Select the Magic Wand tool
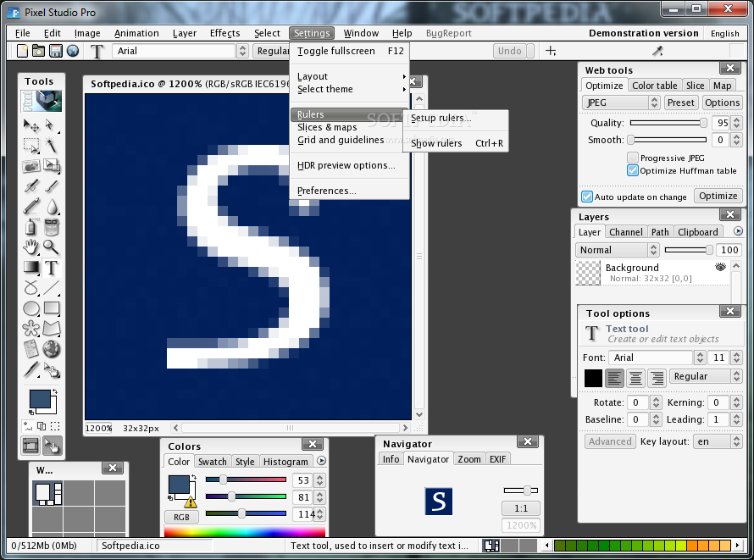 pyautogui.click(x=51, y=145)
